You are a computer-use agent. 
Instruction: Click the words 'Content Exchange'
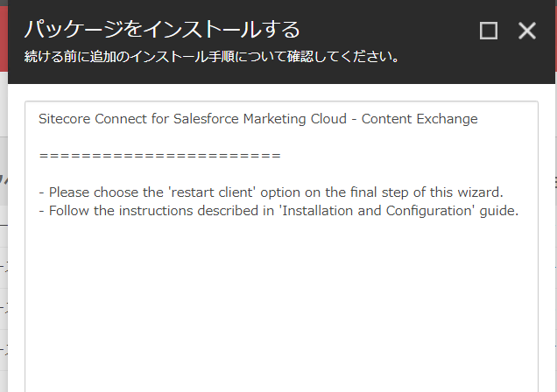[x=420, y=119]
